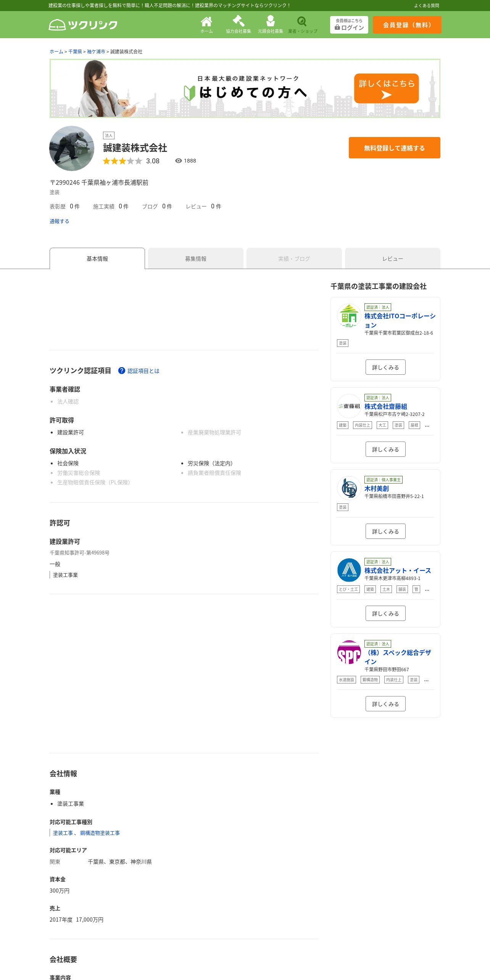Click the 千葉県知事許可-第49698号 text
The image size is (490, 980).
click(x=79, y=553)
